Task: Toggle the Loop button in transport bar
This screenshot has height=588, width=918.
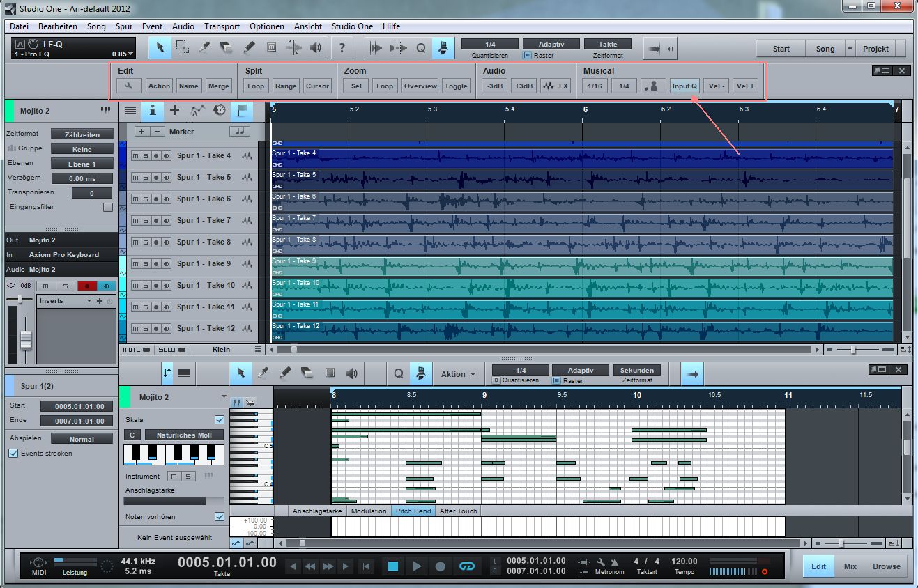Action: pyautogui.click(x=467, y=566)
